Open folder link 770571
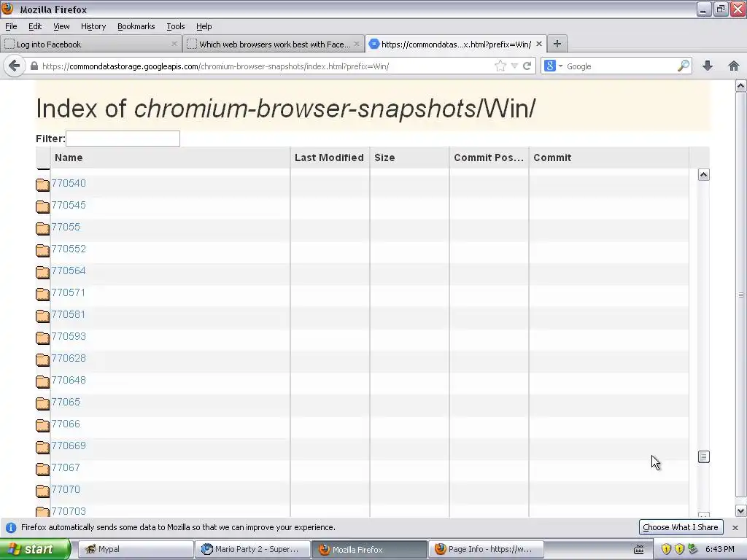Image resolution: width=747 pixels, height=560 pixels. (68, 293)
